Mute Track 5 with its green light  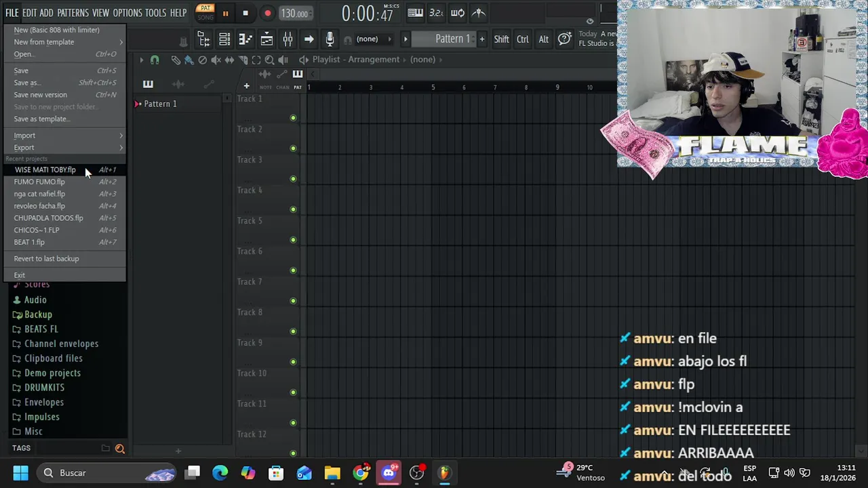(293, 240)
